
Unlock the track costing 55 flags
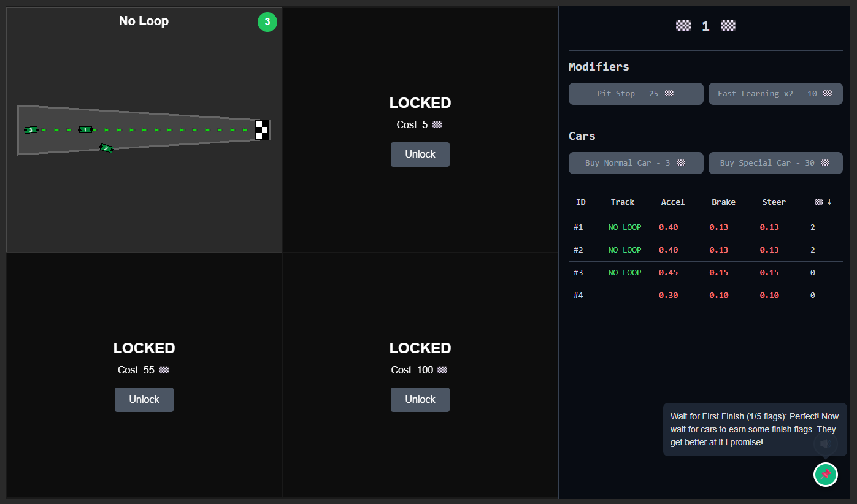(144, 400)
